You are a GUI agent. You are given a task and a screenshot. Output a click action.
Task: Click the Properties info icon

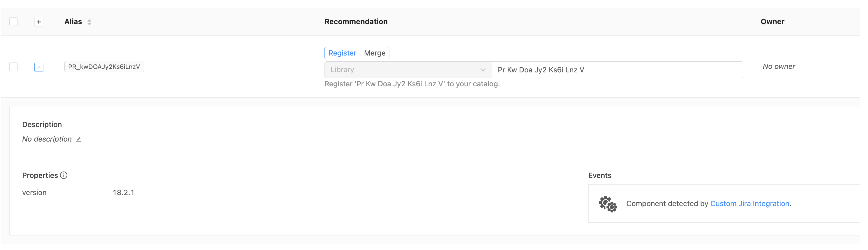pyautogui.click(x=64, y=175)
